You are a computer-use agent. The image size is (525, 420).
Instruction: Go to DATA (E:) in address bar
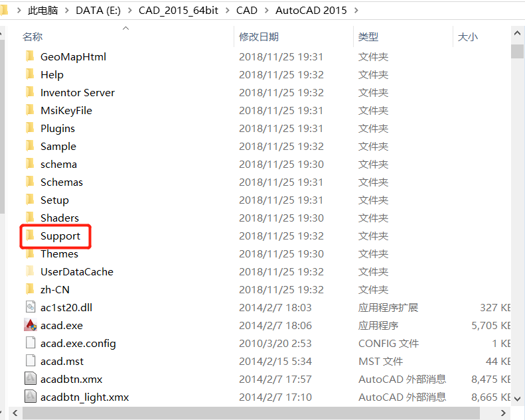pyautogui.click(x=98, y=11)
